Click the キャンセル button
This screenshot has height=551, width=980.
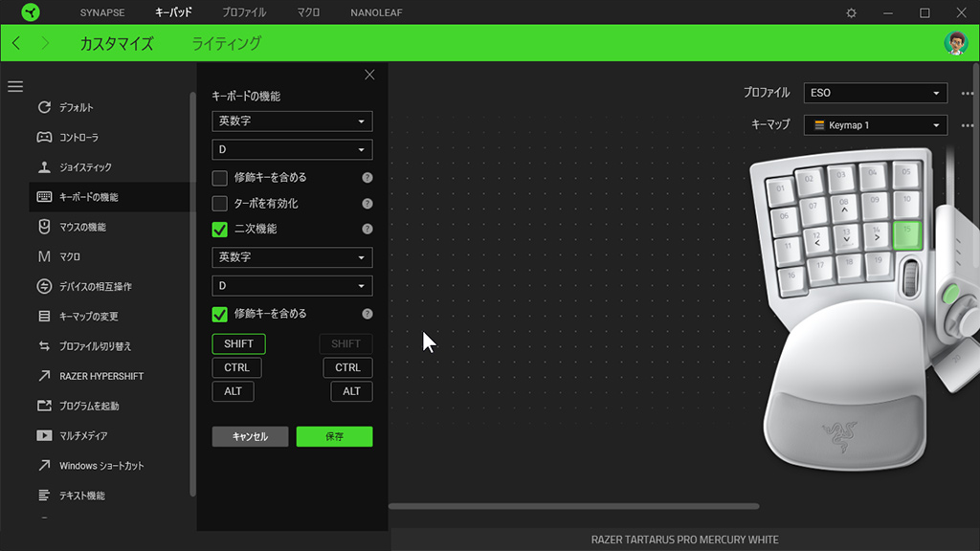250,436
